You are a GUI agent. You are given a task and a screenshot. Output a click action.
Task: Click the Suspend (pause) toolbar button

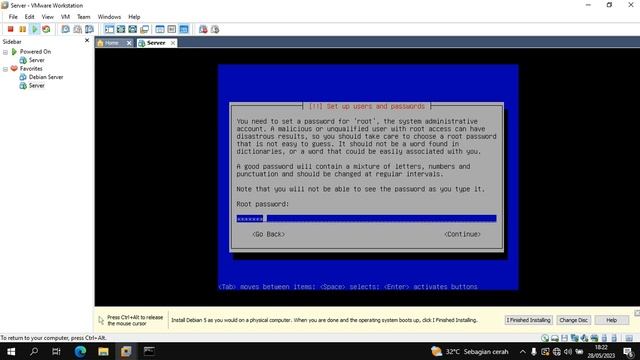click(x=22, y=29)
